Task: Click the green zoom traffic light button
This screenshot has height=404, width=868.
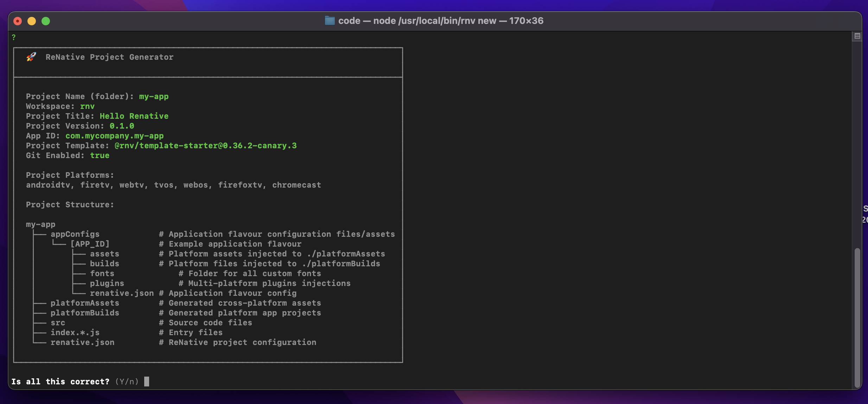Action: (x=45, y=21)
